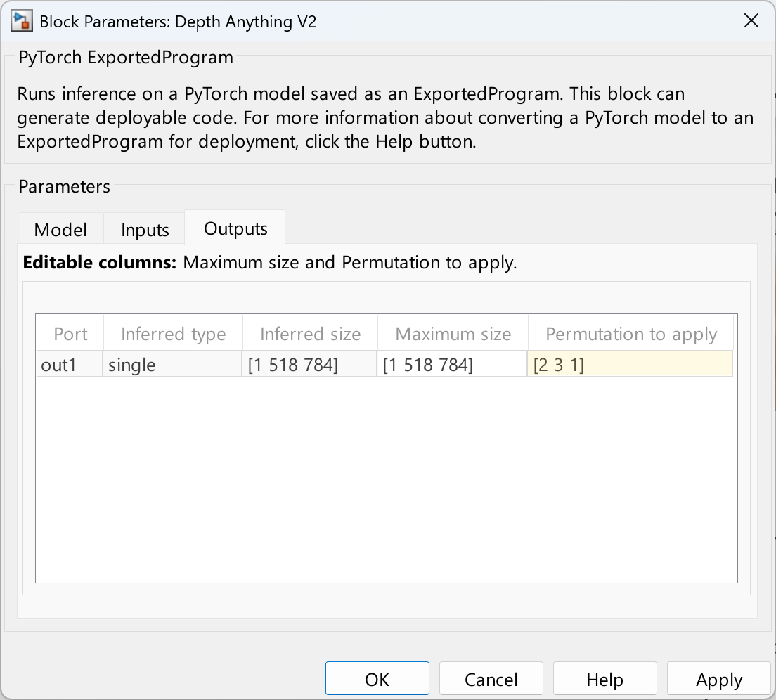Open the Inputs tab

[x=145, y=230]
